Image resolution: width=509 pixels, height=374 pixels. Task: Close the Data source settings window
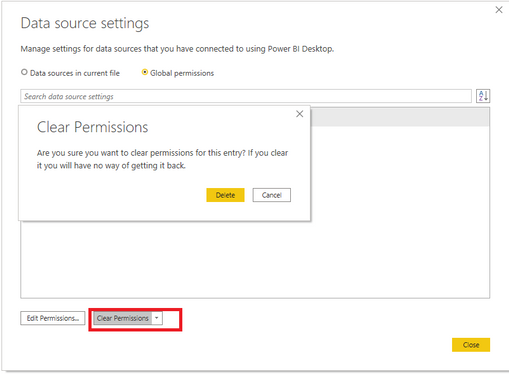499,10
